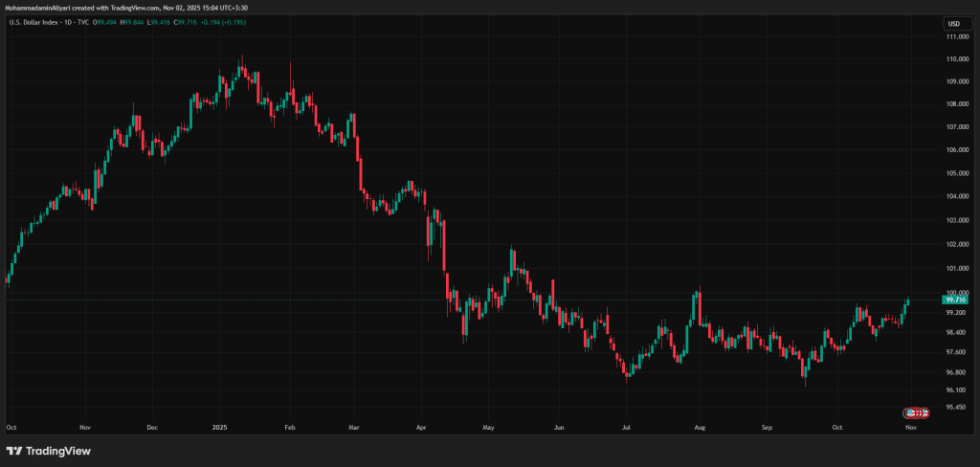
Task: Click the Mar label on the time axis
Action: [353, 429]
